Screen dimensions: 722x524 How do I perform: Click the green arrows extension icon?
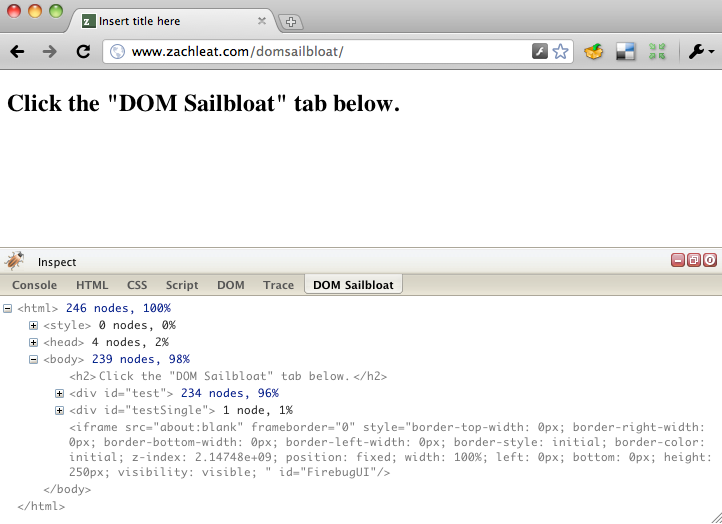pyautogui.click(x=657, y=51)
